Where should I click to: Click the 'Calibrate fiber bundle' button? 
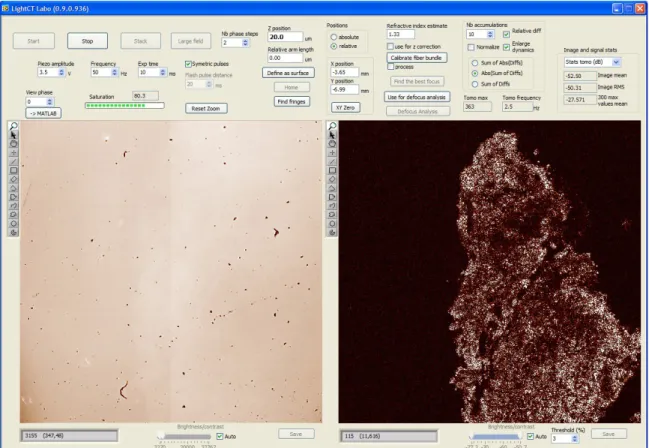417,58
